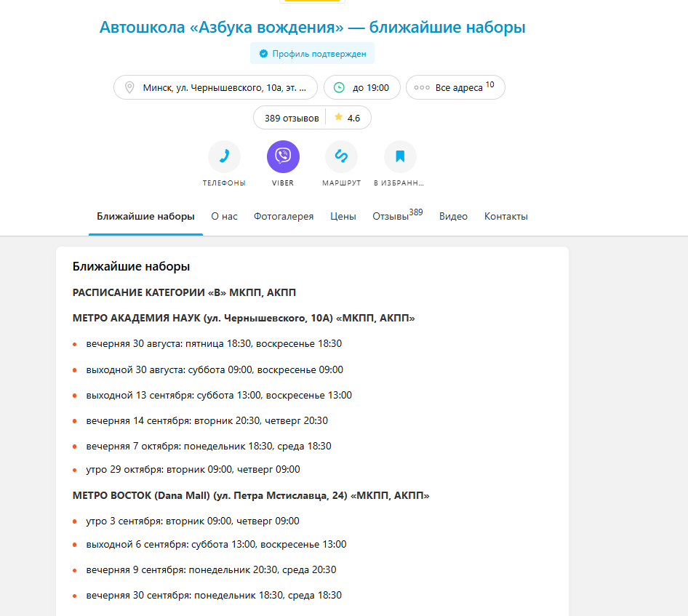Switch to the О нас tab
The height and width of the screenshot is (616, 688).
click(224, 216)
